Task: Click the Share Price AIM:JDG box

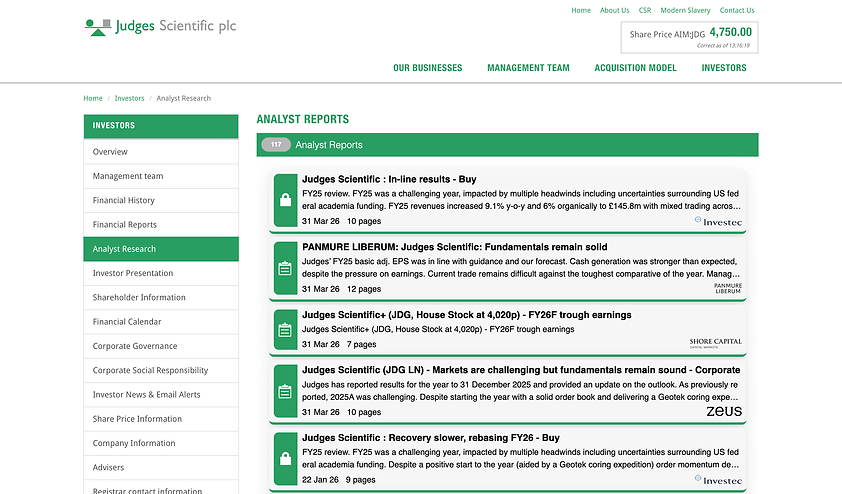Action: (689, 37)
